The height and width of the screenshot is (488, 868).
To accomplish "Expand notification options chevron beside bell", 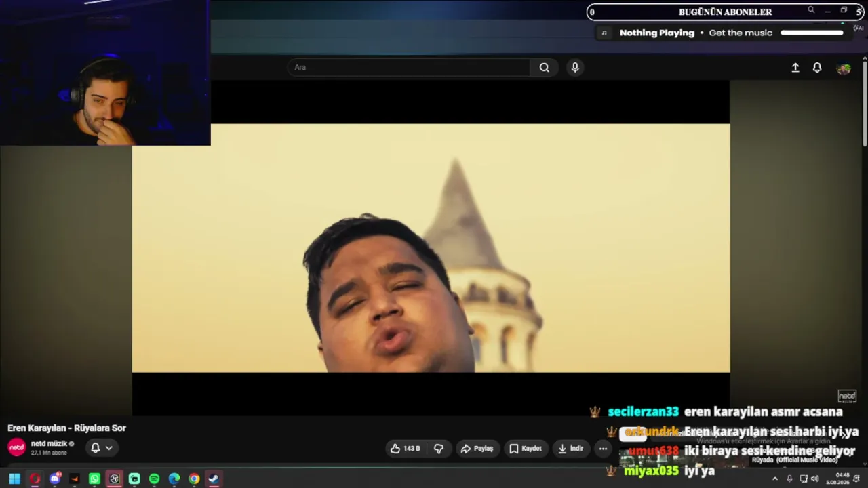I will 108,447.
